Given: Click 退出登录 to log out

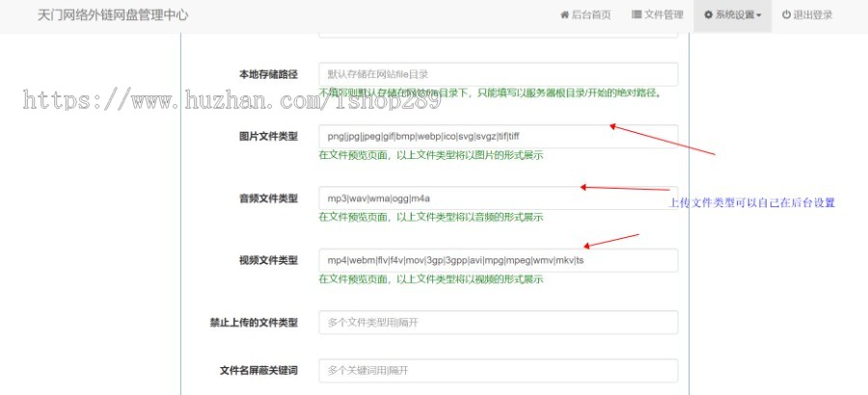Looking at the screenshot, I should (807, 15).
